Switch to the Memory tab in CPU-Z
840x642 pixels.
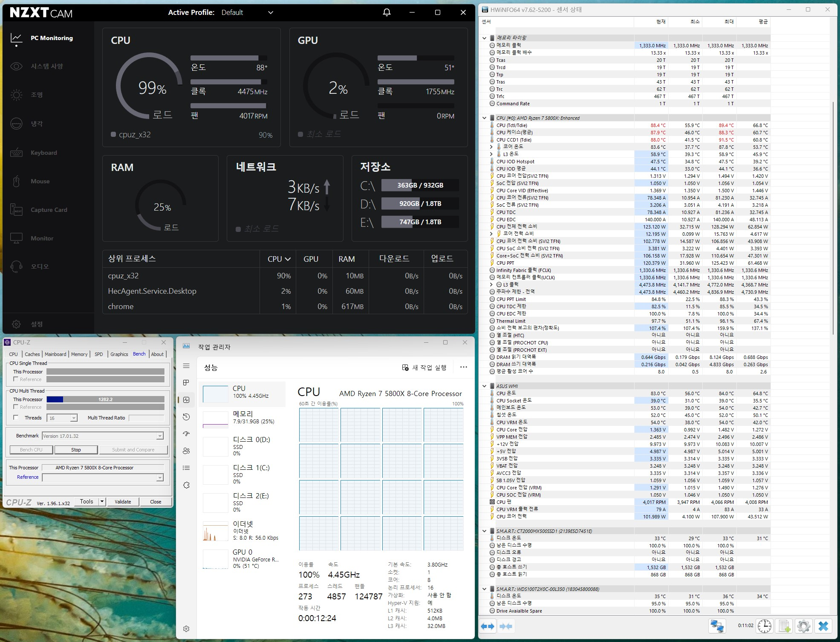click(x=79, y=354)
